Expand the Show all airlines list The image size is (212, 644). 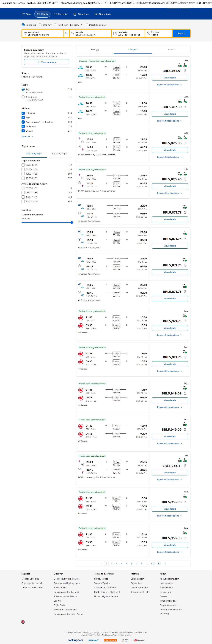tap(27, 136)
